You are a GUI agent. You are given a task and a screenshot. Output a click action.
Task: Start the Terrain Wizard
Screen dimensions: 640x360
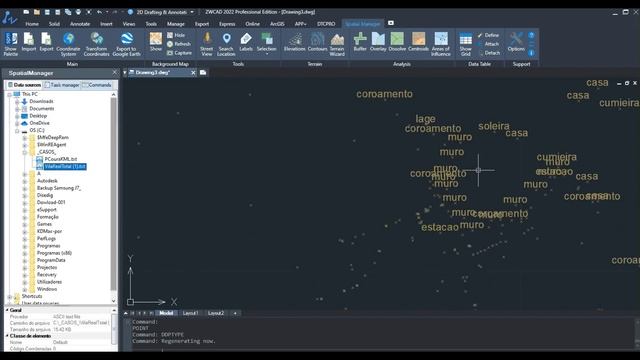337,44
